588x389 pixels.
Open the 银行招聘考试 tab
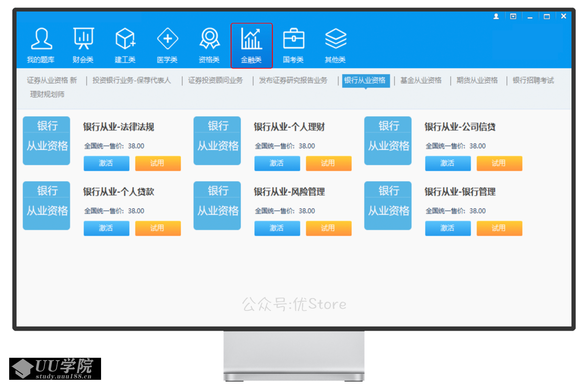tap(533, 80)
